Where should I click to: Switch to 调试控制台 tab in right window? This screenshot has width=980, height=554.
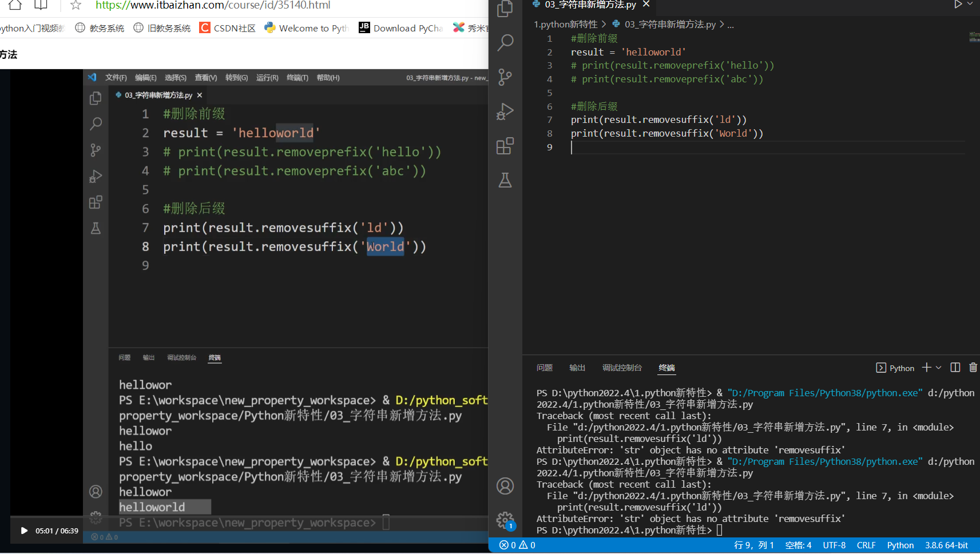pos(622,368)
